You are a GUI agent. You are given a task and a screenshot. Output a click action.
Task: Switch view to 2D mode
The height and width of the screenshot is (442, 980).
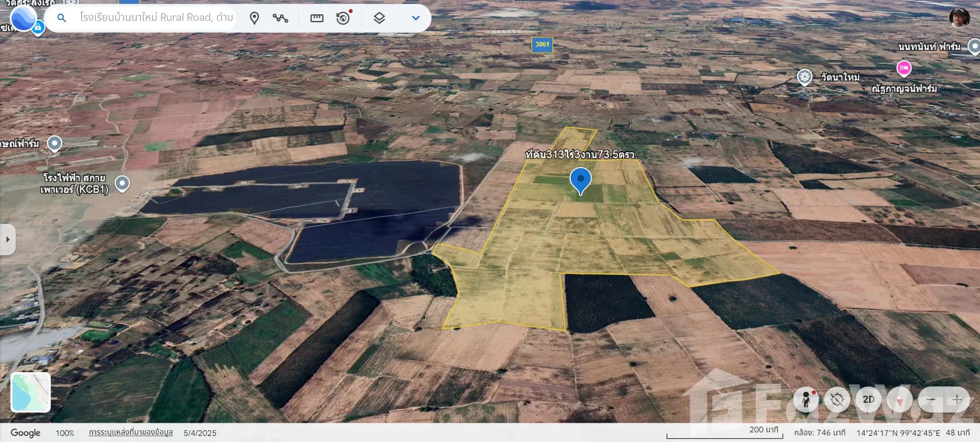click(x=868, y=400)
